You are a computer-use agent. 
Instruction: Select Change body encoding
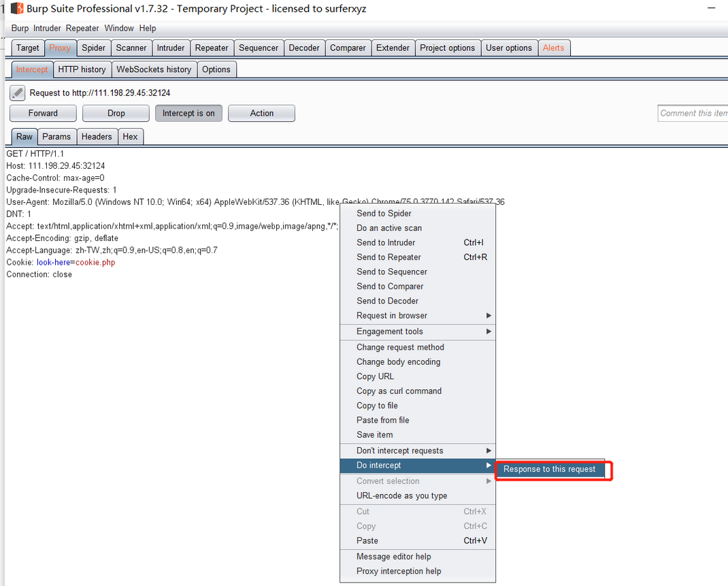point(417,362)
